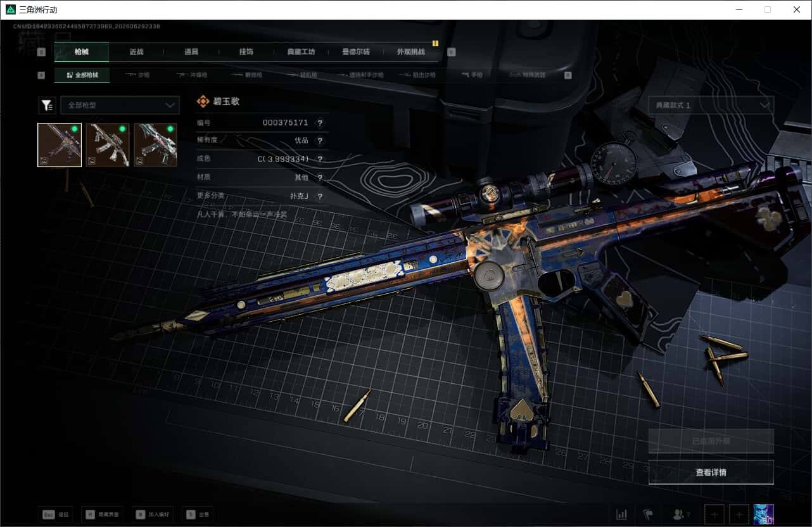Screen dimensions: 812x527
Task: Click the rarity value 优品
Action: 301,141
